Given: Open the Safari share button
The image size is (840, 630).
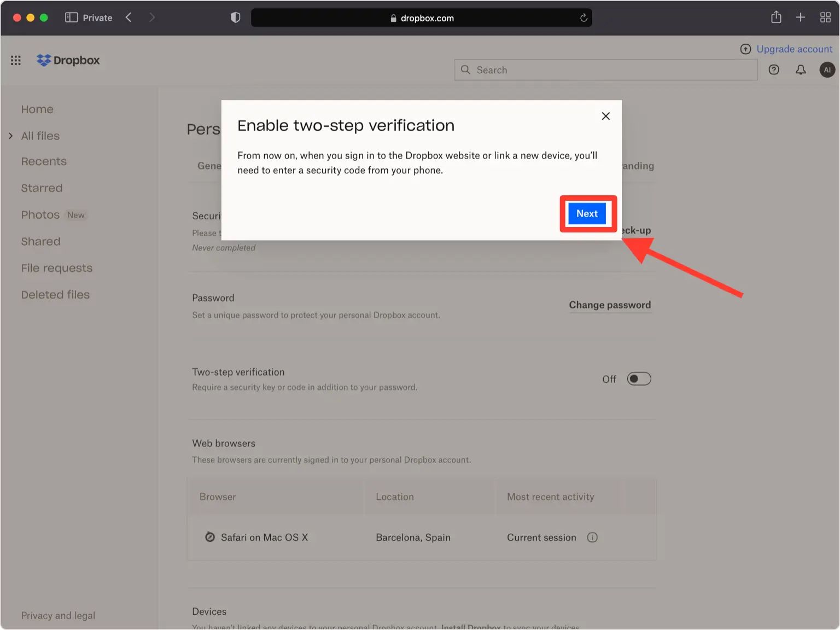Looking at the screenshot, I should tap(776, 17).
